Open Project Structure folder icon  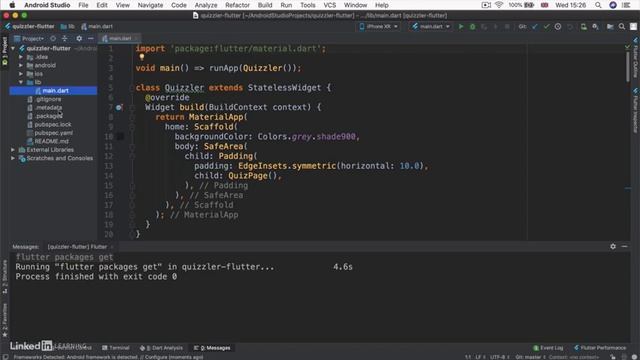click(x=610, y=27)
